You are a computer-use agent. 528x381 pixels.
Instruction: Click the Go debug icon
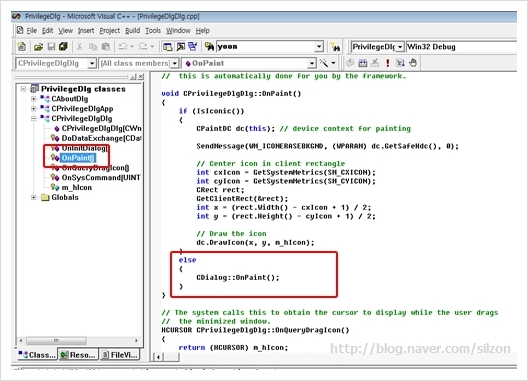click(x=400, y=63)
